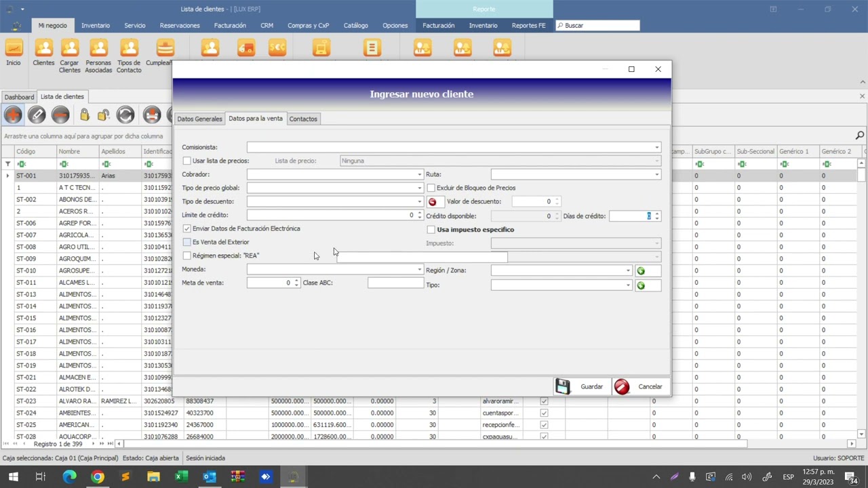Open the Inicio ribbon icon
868x488 pixels.
14,53
